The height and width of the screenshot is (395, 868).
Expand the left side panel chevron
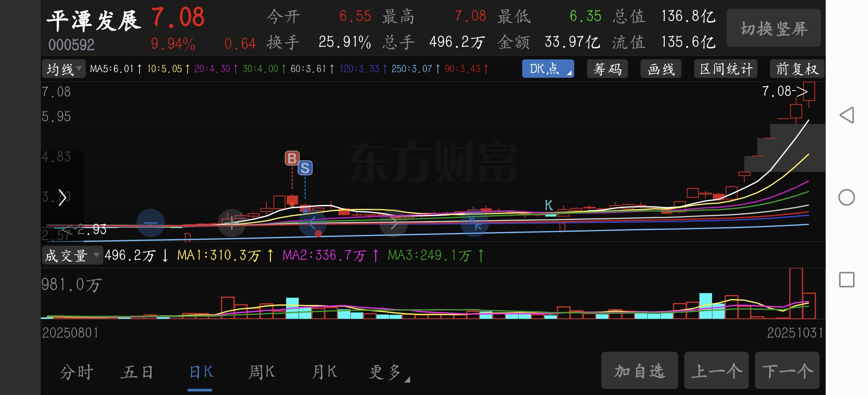[x=62, y=197]
